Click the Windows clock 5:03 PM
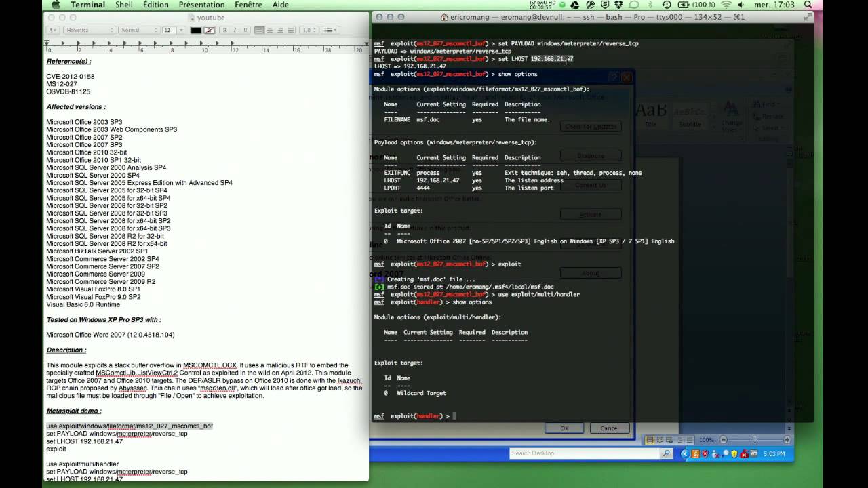The image size is (868, 488). (774, 454)
